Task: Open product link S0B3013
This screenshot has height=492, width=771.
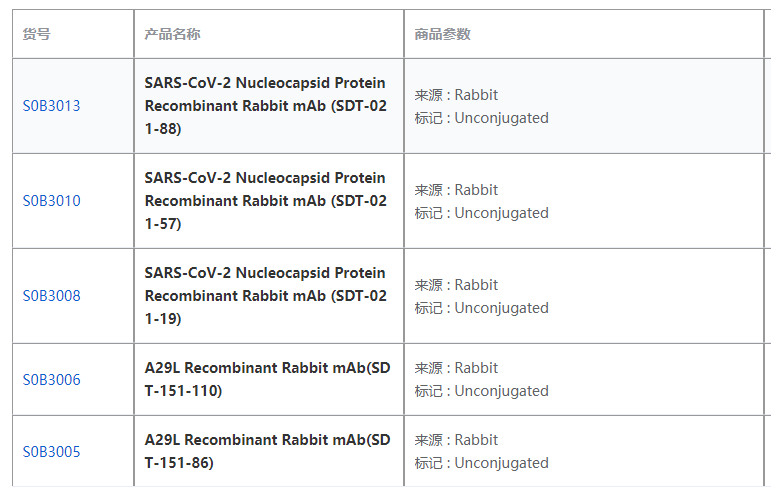Action: (52, 106)
